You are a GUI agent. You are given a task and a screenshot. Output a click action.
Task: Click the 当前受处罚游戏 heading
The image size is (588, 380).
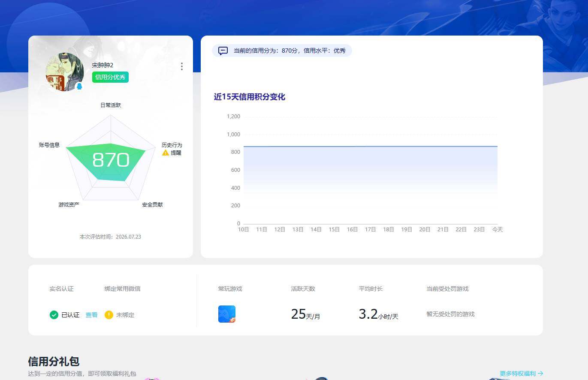pyautogui.click(x=447, y=289)
